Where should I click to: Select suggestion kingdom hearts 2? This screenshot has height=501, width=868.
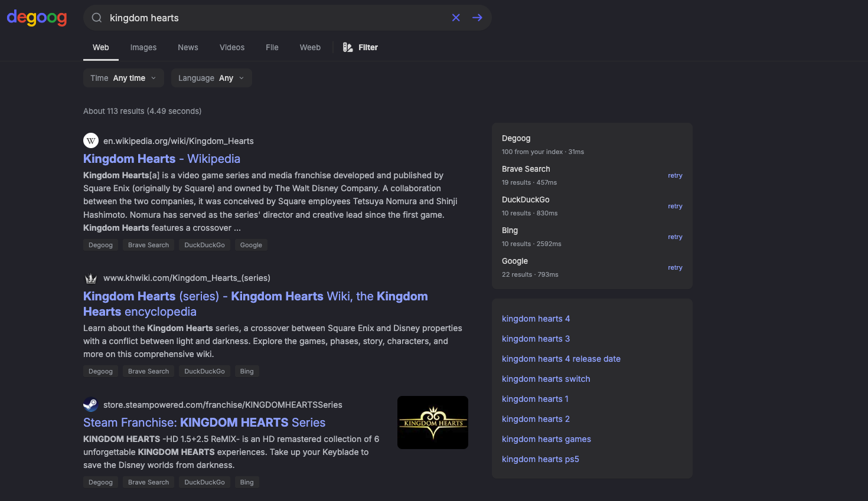coord(536,419)
